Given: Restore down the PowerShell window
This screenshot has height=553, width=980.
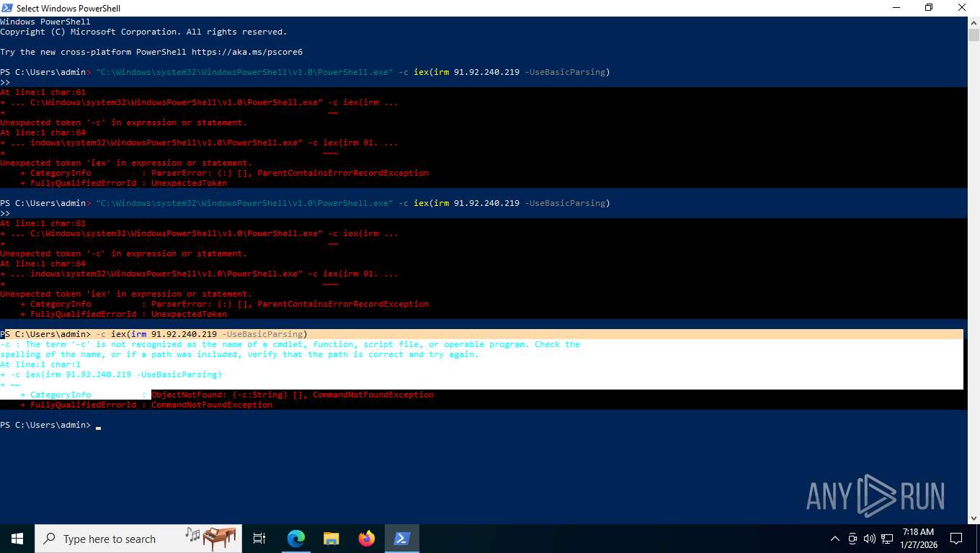Looking at the screenshot, I should tap(929, 8).
